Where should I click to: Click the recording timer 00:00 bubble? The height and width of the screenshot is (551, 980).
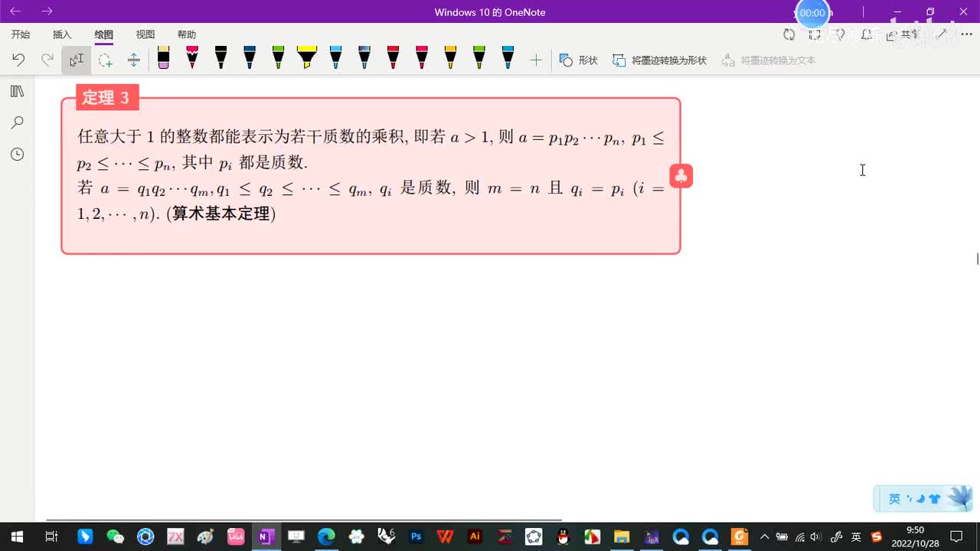tap(812, 13)
